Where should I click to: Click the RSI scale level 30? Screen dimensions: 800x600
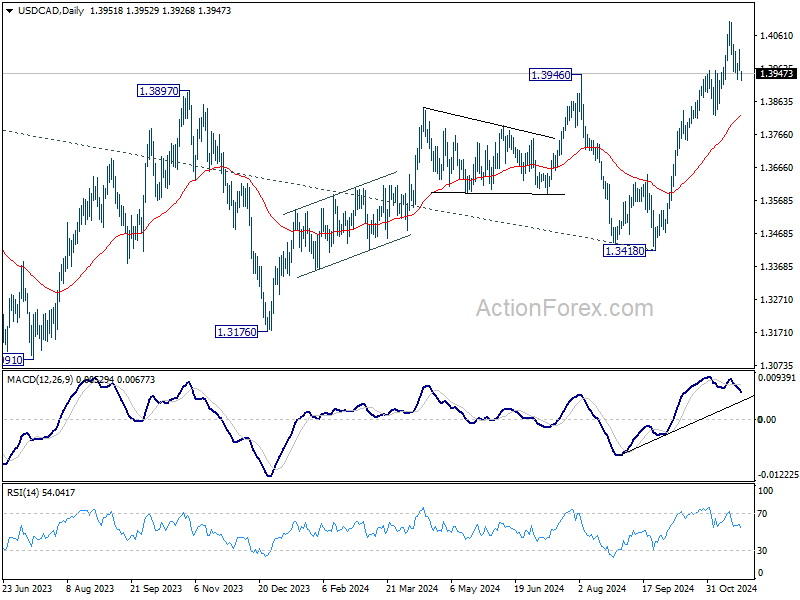coord(762,551)
